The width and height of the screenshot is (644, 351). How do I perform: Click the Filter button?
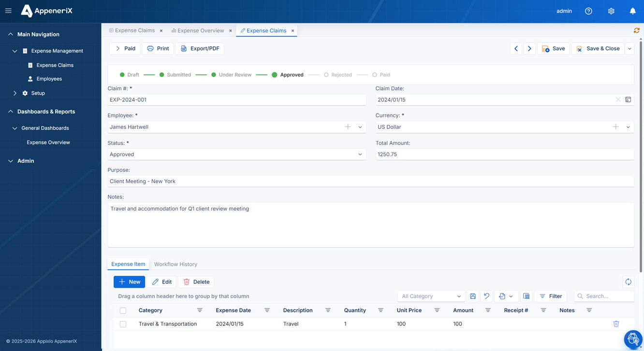click(x=551, y=296)
